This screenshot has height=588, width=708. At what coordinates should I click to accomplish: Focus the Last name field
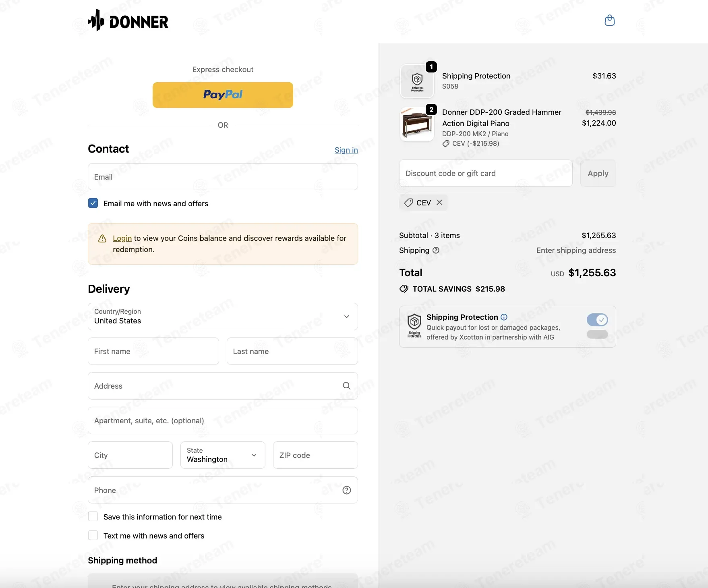coord(292,351)
